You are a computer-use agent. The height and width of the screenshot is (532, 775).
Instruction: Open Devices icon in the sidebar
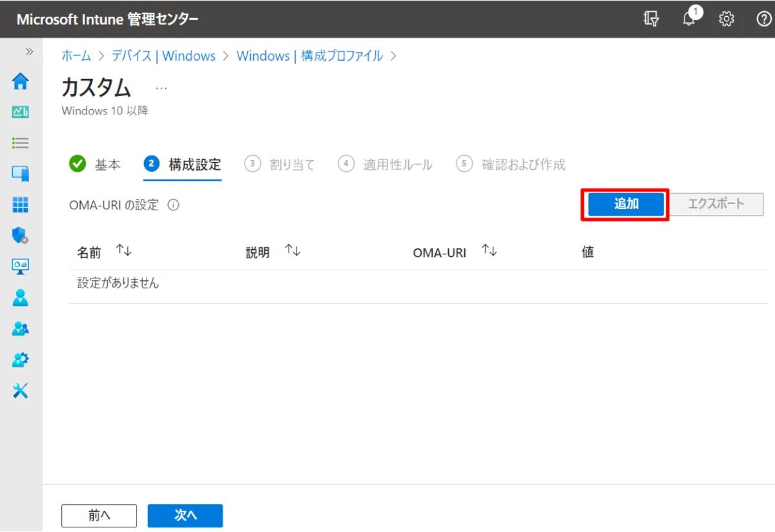21,174
